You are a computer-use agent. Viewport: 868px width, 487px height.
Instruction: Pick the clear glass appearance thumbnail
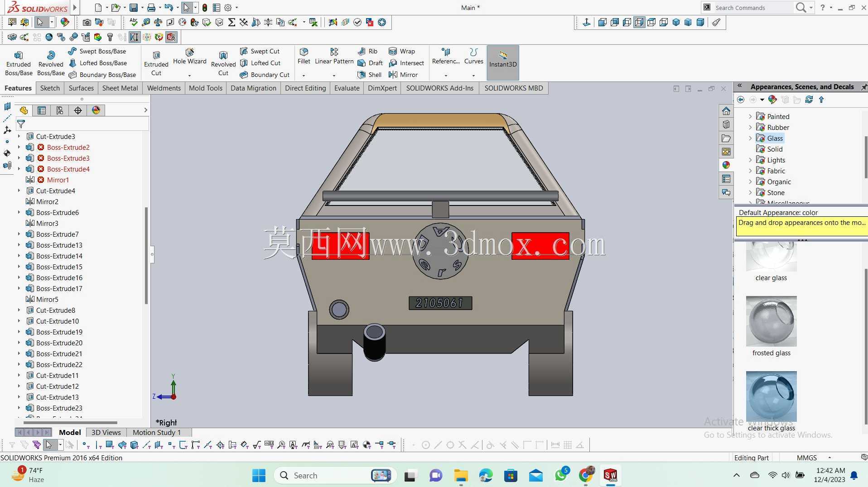coord(771,257)
